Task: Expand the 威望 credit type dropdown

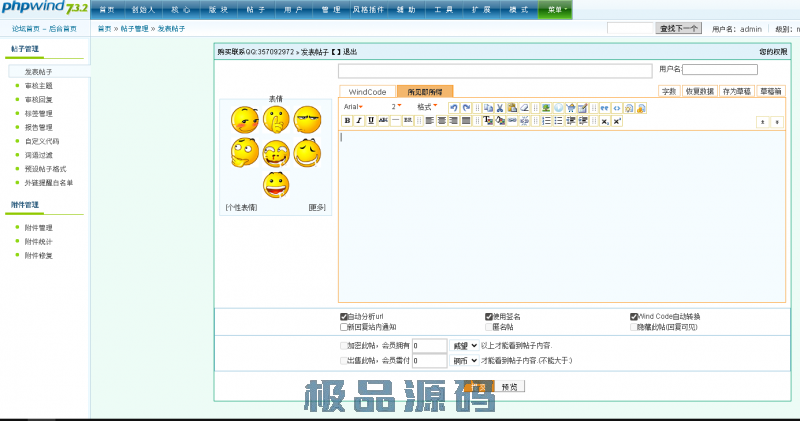Action: 466,345
